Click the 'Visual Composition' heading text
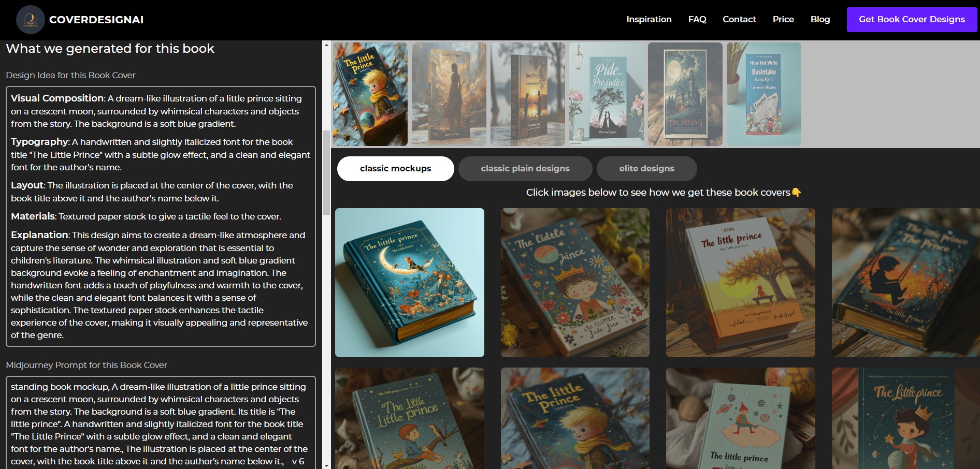 pos(57,98)
